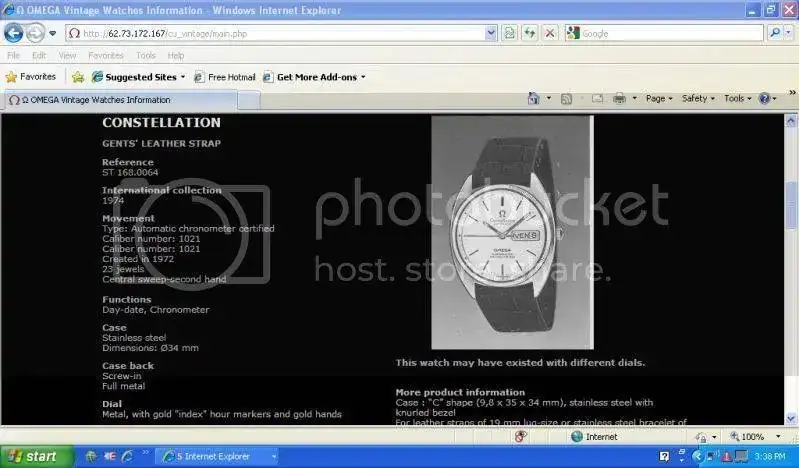
Task: Open the Help menu
Action: 176,55
